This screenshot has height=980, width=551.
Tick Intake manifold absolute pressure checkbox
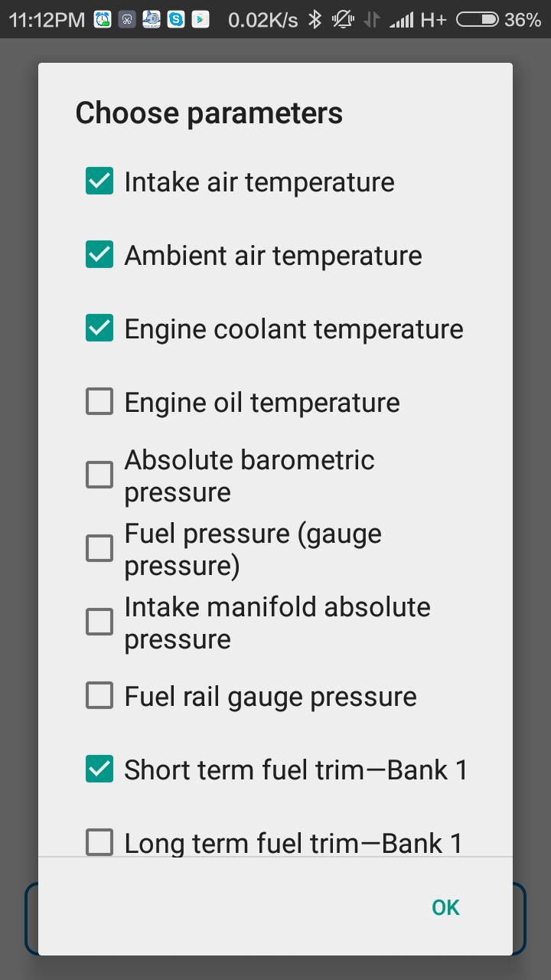pyautogui.click(x=99, y=622)
